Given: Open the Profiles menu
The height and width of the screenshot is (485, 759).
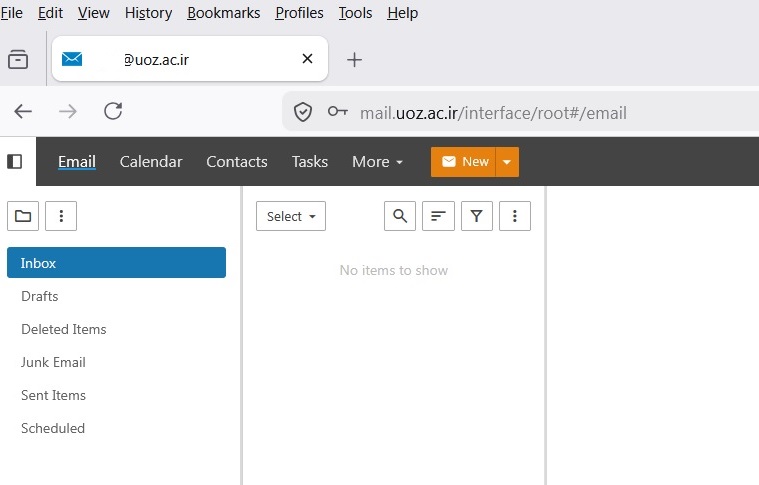Looking at the screenshot, I should pyautogui.click(x=299, y=13).
